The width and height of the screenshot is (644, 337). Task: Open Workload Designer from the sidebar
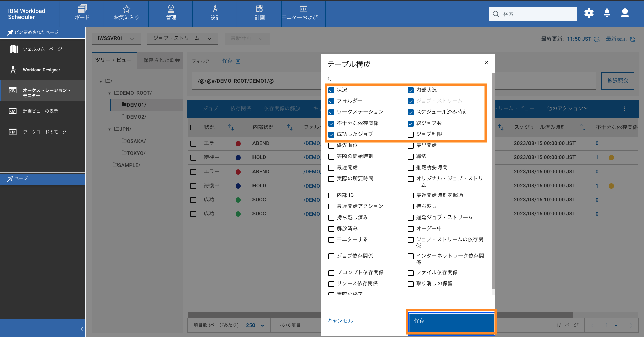coord(41,70)
